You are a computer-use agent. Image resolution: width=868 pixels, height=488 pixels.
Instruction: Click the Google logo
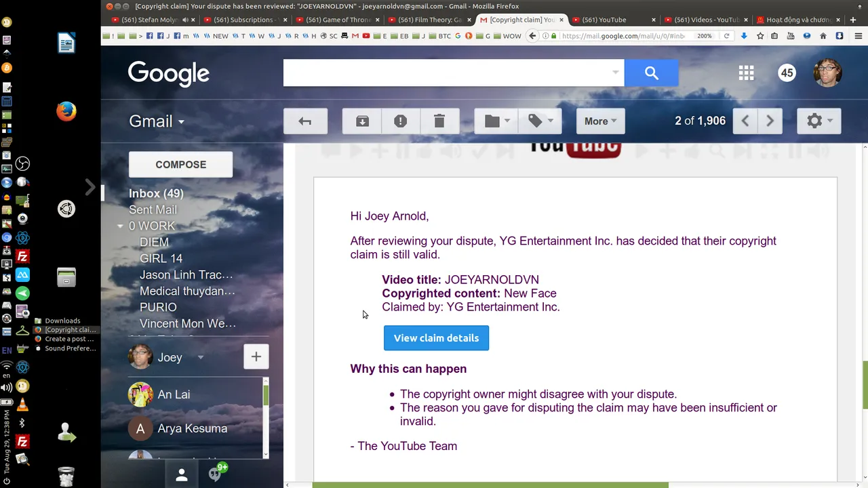pyautogui.click(x=169, y=74)
